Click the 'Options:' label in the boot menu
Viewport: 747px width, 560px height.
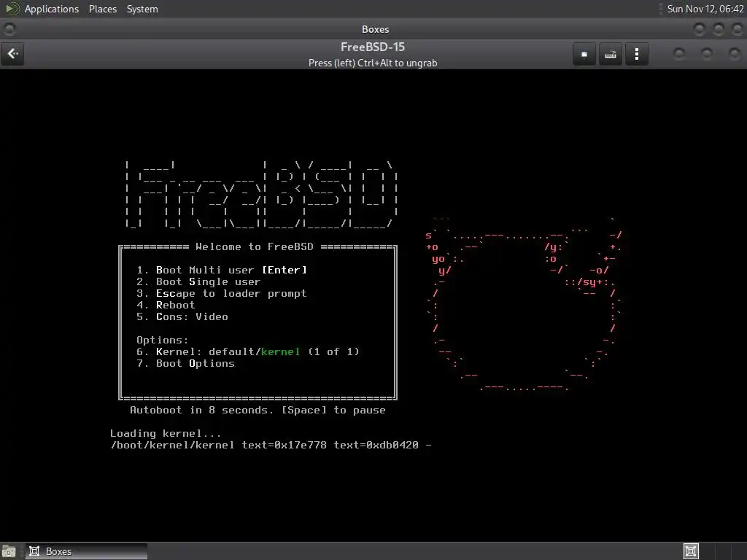tap(163, 340)
